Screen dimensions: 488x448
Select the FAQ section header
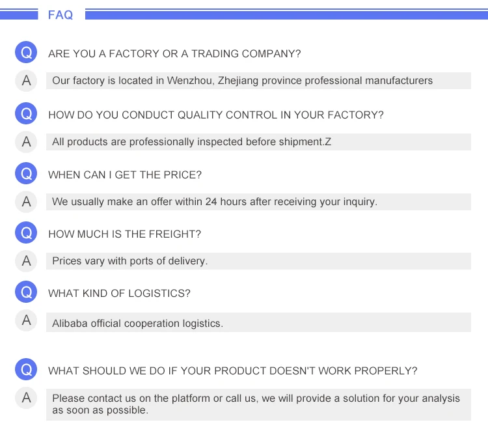[61, 14]
